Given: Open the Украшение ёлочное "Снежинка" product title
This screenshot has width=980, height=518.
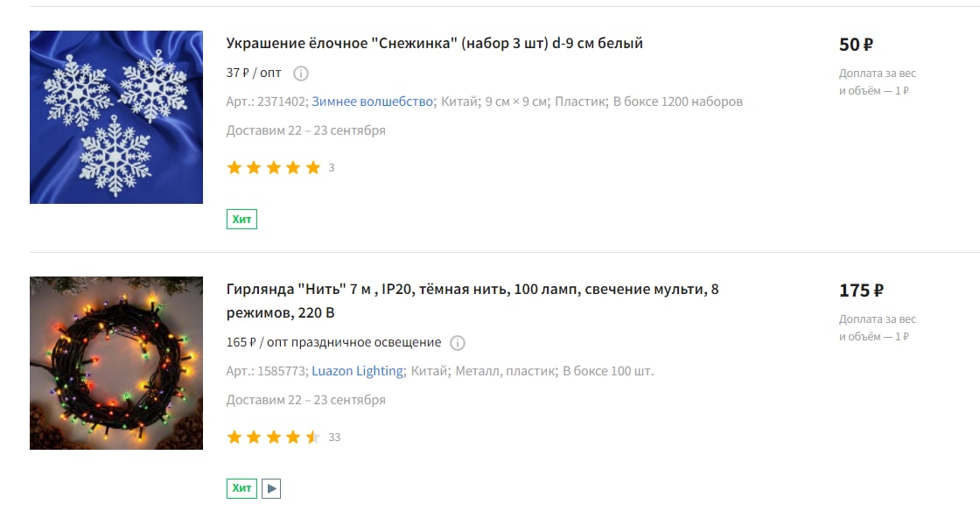Looking at the screenshot, I should pyautogui.click(x=434, y=44).
